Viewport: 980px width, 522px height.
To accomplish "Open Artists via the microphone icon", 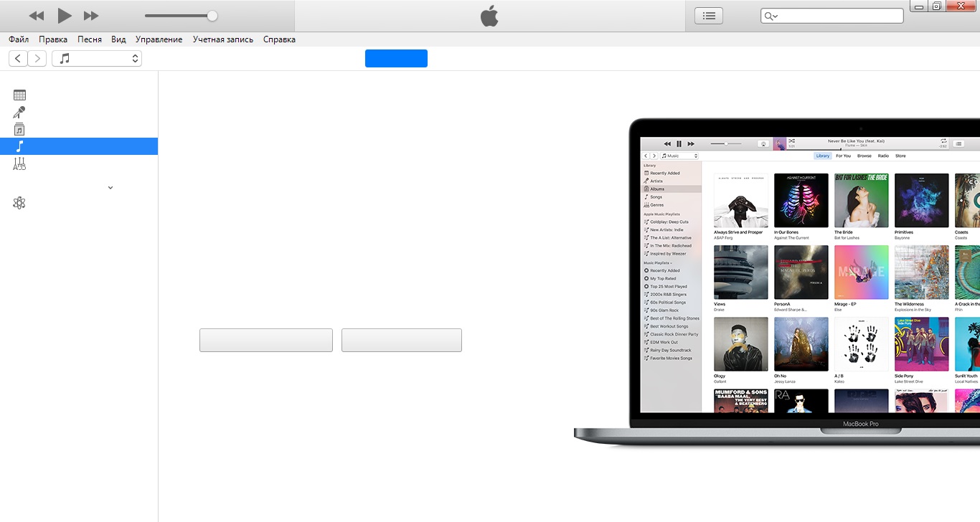I will tap(19, 112).
